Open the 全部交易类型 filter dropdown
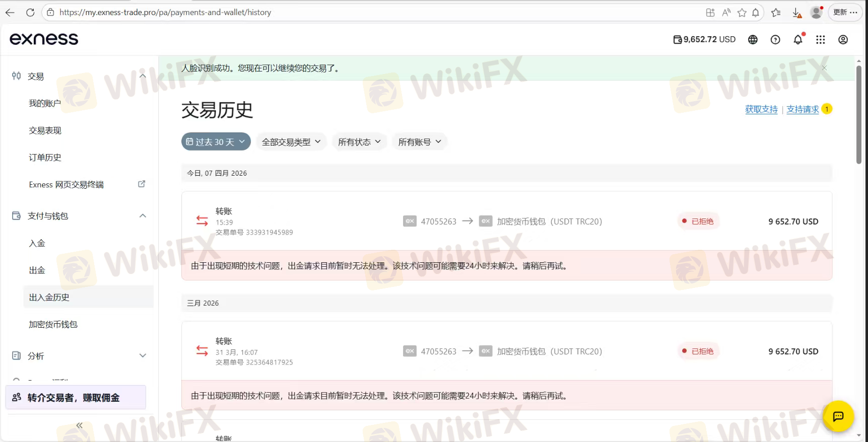The height and width of the screenshot is (442, 868). point(291,142)
